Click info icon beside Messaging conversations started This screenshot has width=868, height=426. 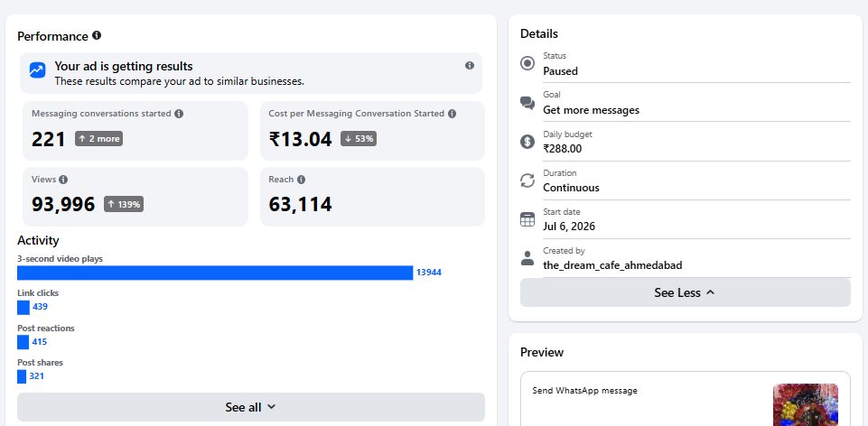pos(179,114)
